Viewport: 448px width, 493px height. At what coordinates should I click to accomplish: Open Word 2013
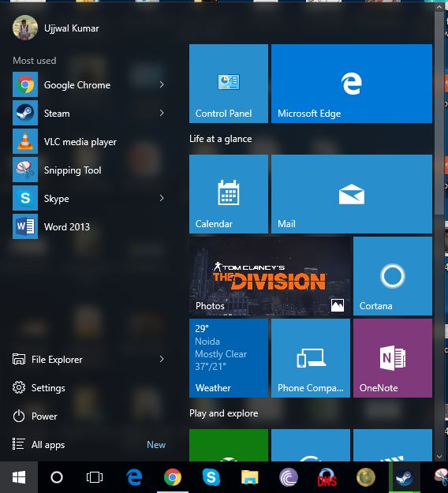click(89, 226)
